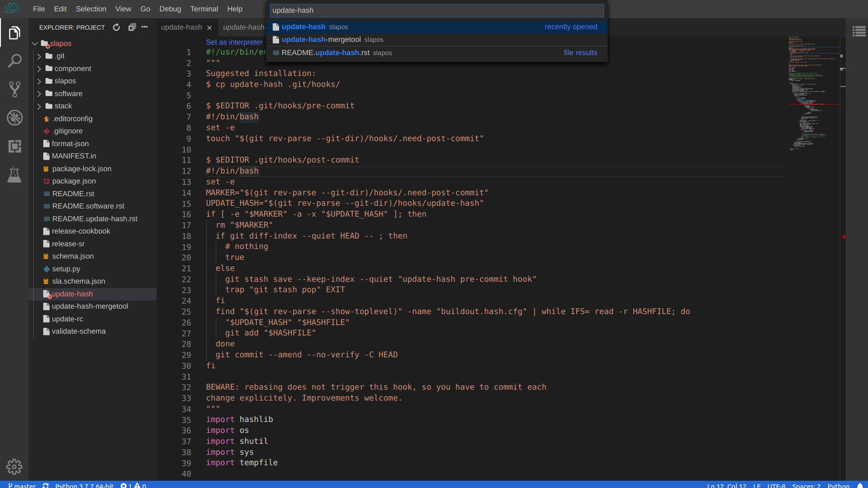Viewport: 868px width, 488px height.
Task: Click the Set as interpreter link
Action: tap(234, 42)
